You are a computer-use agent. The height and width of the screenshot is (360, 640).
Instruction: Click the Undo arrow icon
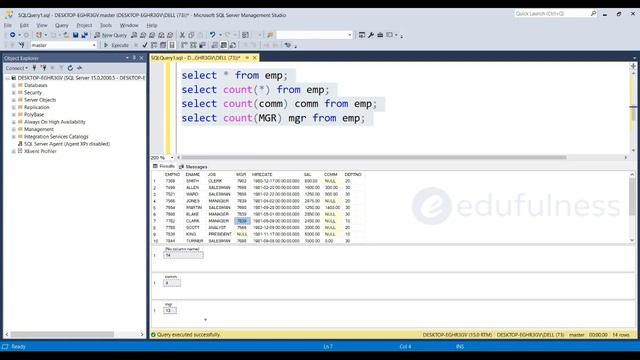(x=212, y=35)
